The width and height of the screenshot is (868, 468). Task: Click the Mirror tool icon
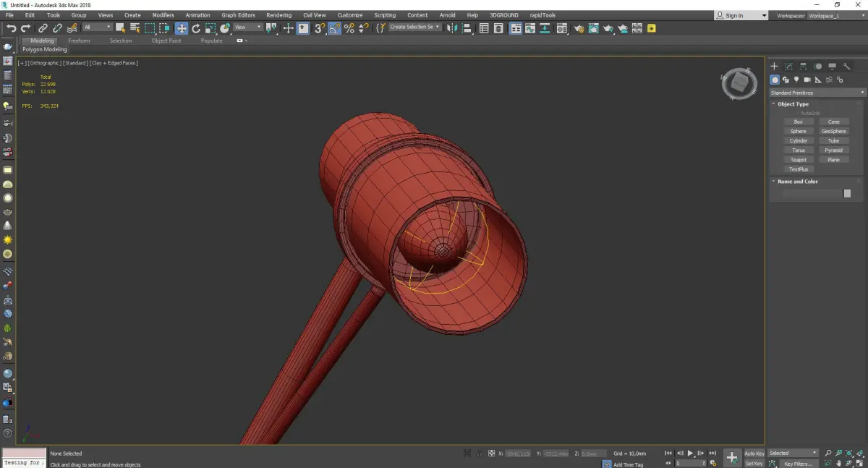[451, 28]
